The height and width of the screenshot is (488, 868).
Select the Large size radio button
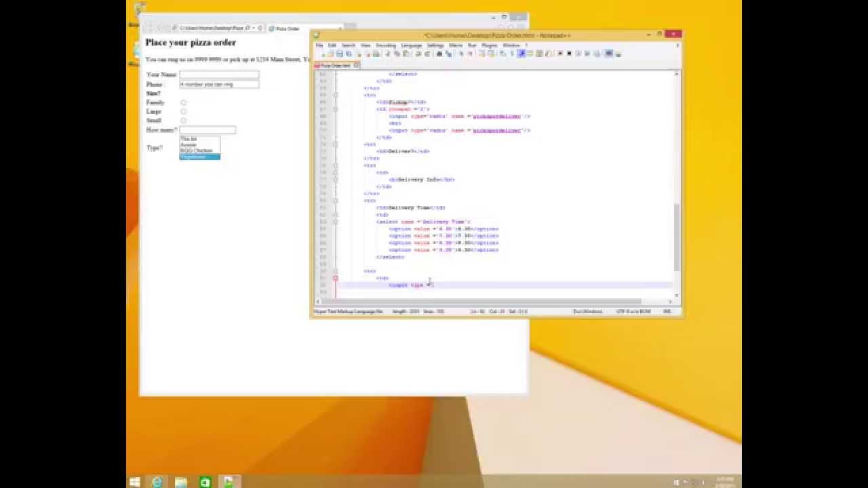coord(183,111)
